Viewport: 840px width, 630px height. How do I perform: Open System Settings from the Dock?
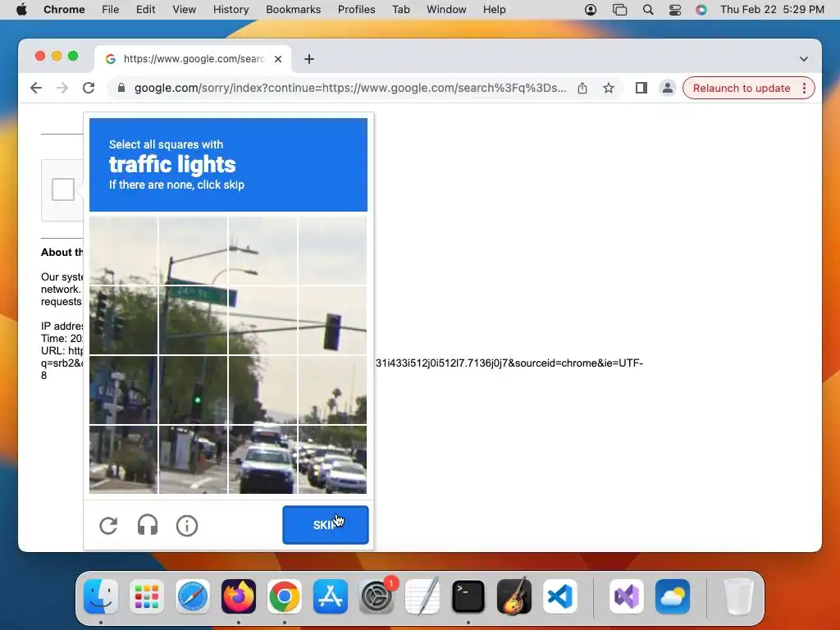tap(377, 596)
